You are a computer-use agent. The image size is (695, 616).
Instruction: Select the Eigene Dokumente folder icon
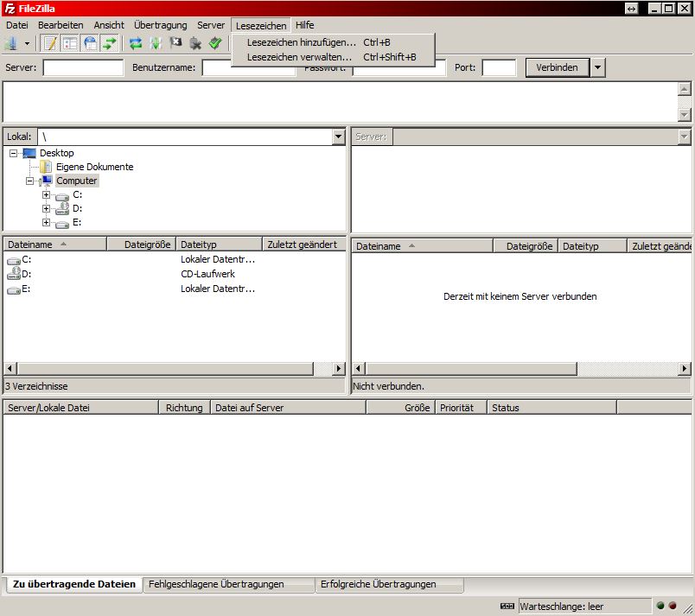click(46, 167)
